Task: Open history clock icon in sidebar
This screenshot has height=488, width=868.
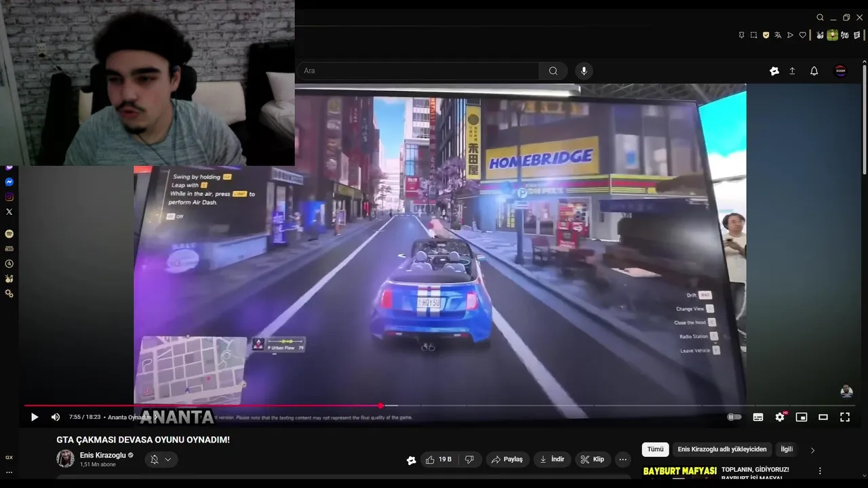Action: [9, 264]
